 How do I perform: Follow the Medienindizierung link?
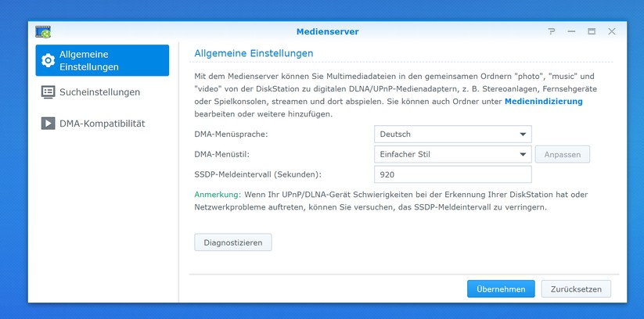tap(543, 102)
